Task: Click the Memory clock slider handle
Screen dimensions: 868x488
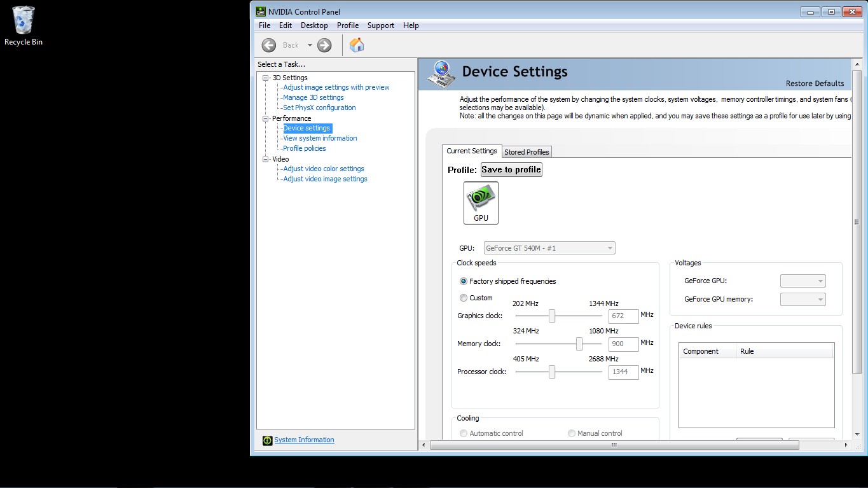Action: [579, 344]
